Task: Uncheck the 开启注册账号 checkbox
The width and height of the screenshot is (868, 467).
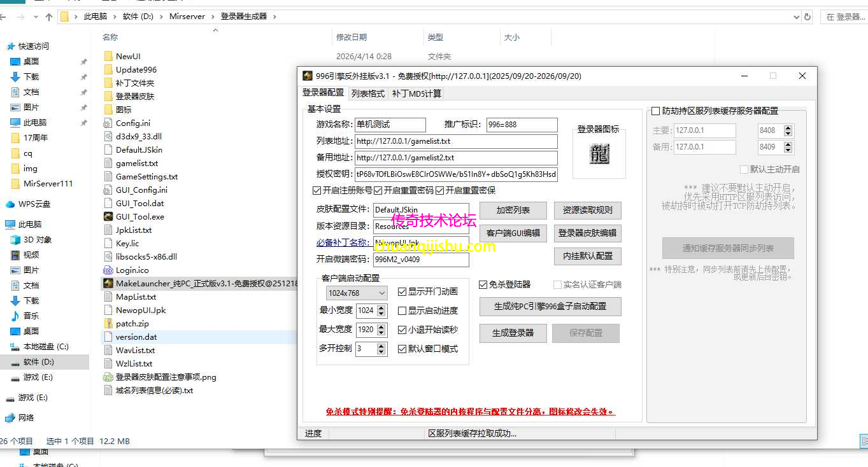Action: pos(317,190)
